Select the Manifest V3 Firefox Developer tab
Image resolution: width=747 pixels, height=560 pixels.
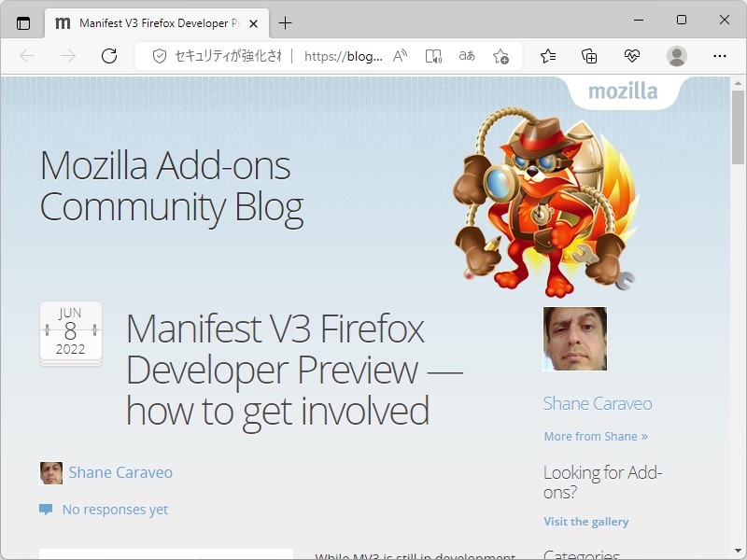coord(149,23)
